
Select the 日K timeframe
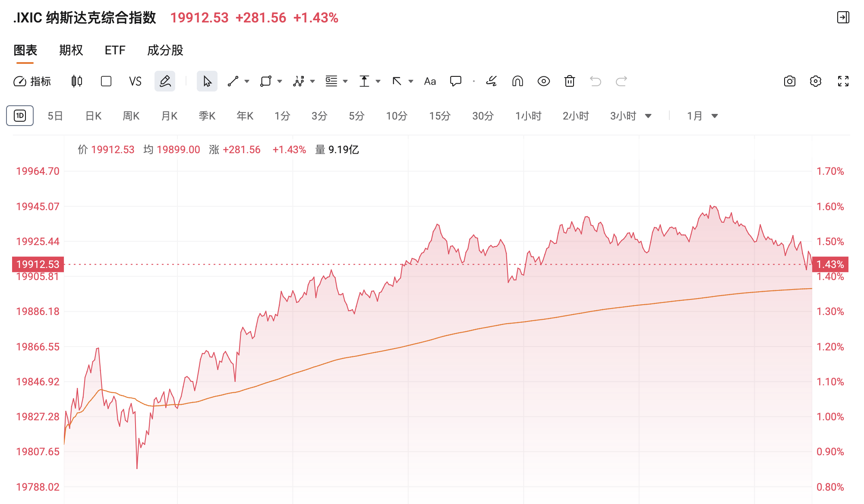pyautogui.click(x=93, y=116)
